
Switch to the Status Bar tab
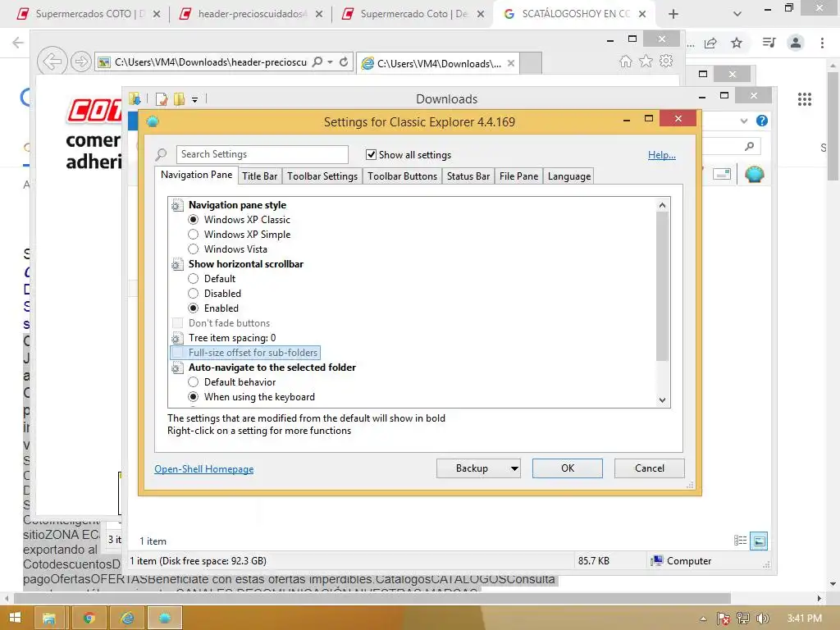[468, 176]
